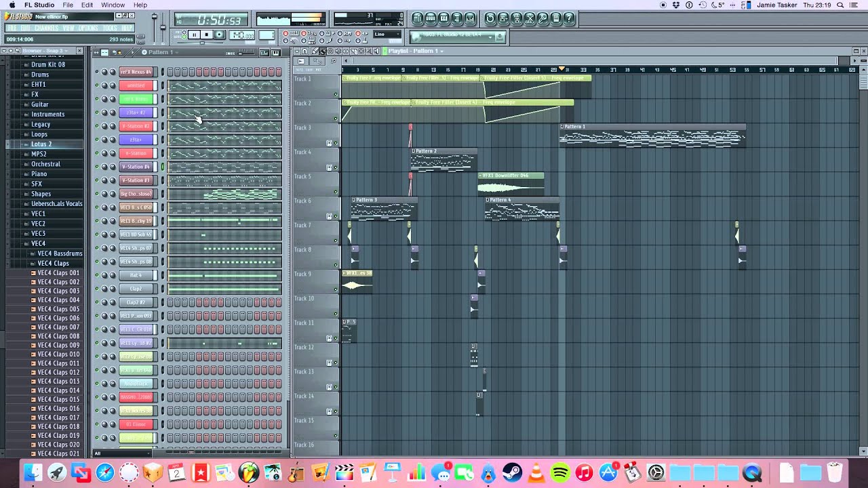The height and width of the screenshot is (488, 868).
Task: Mute playlist Track 9
Action: (x=336, y=289)
